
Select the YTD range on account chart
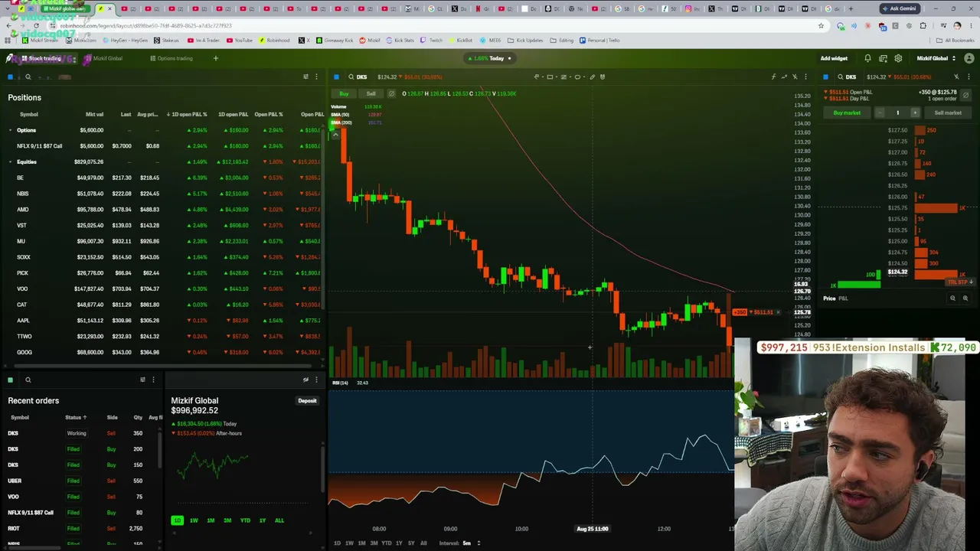point(245,520)
